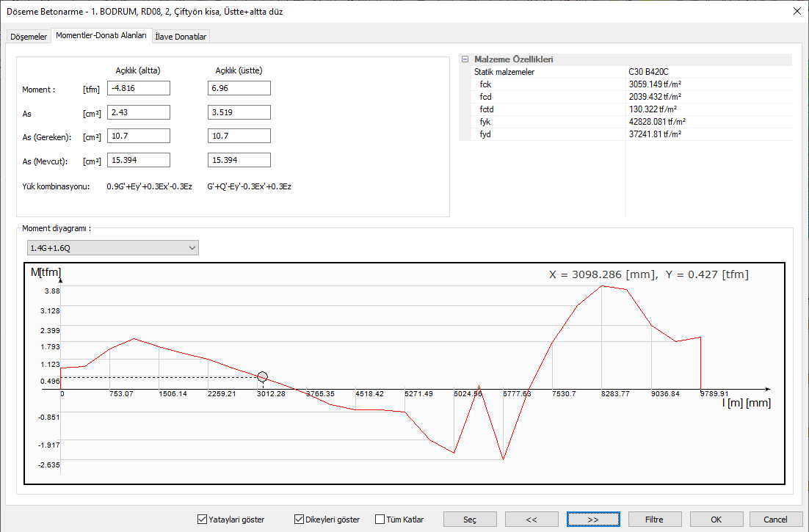Go to next slab with >> button
The image size is (809, 532).
[x=593, y=520]
